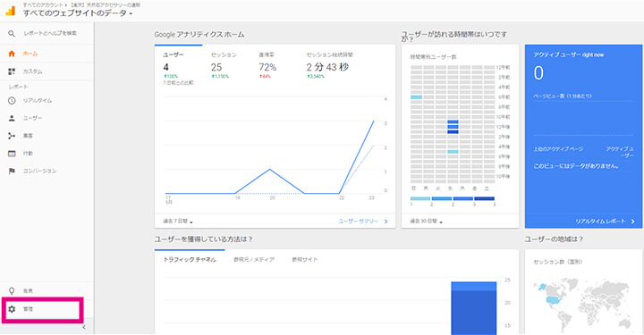Open the ユーザー person icon report
The height and width of the screenshot is (335, 644).
[x=12, y=118]
